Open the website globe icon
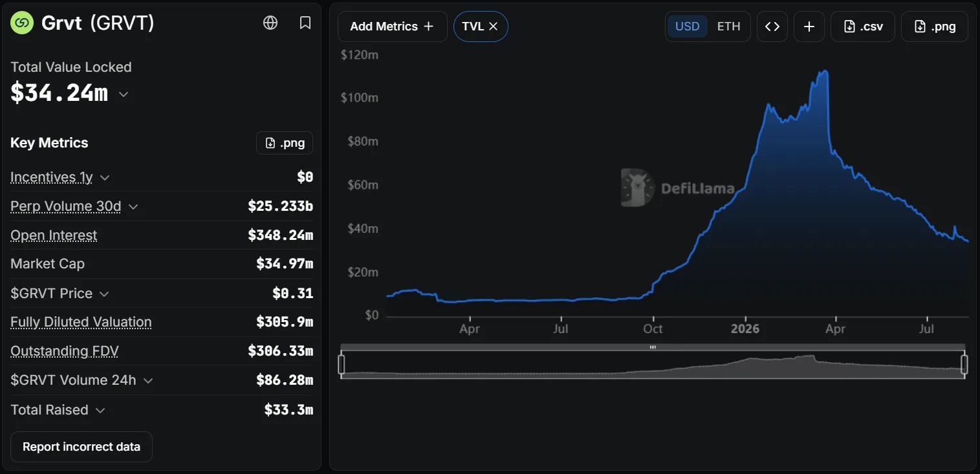Viewport: 980px width, 474px height. [x=270, y=23]
